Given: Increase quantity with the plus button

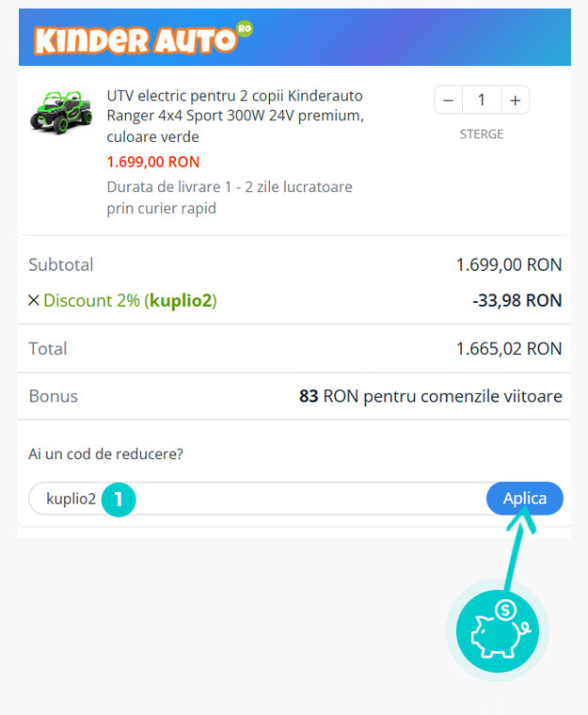Looking at the screenshot, I should (515, 100).
